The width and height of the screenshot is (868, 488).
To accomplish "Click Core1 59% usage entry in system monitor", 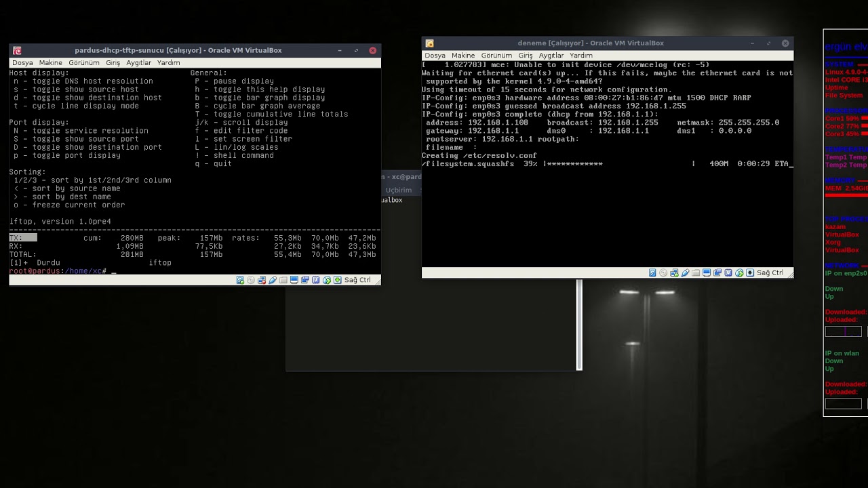I will click(842, 119).
